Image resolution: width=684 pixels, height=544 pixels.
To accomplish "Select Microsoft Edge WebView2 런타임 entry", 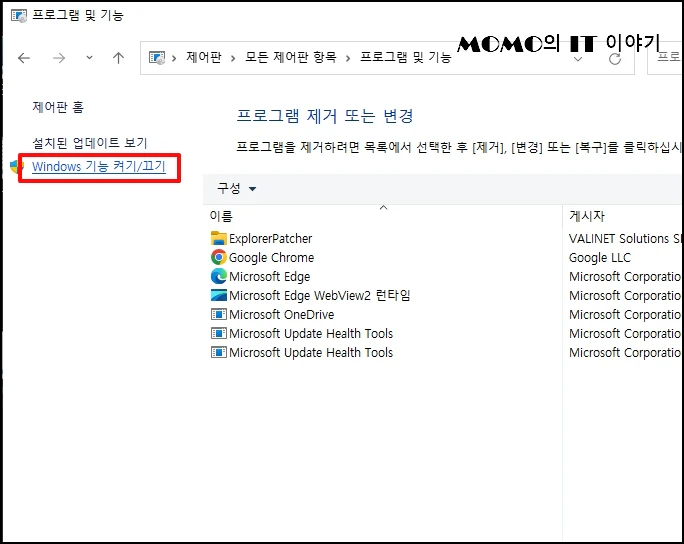I will [x=320, y=295].
